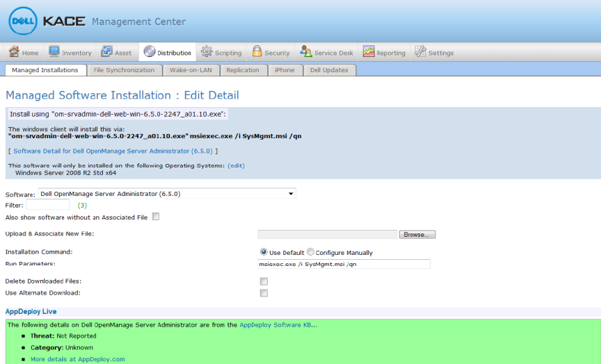
Task: Open the Reporting menu label
Action: click(391, 53)
